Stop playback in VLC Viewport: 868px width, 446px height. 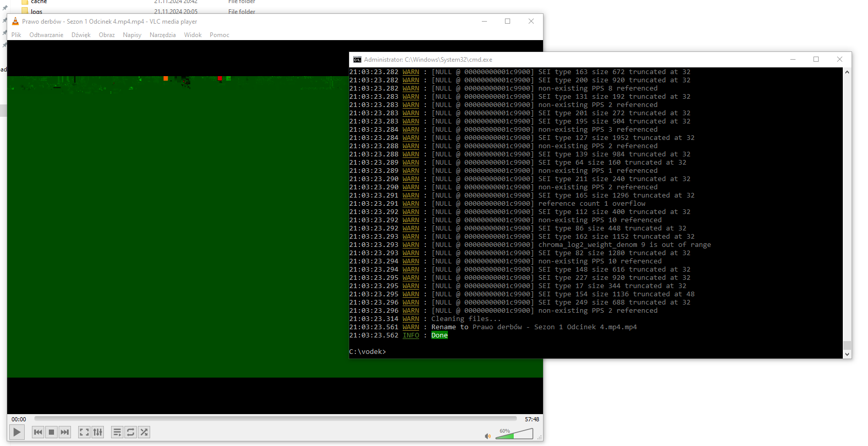(x=51, y=432)
